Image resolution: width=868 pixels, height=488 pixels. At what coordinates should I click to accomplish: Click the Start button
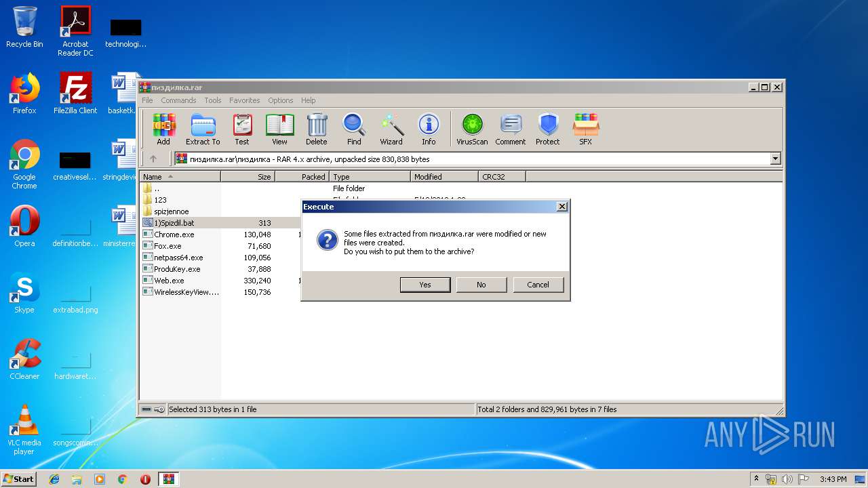coord(18,479)
